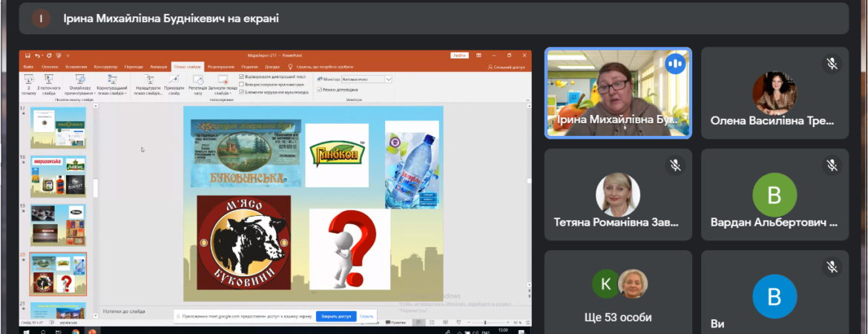Image resolution: width=868 pixels, height=334 pixels.
Task: Click Олена Василівна participant tile
Action: [x=775, y=93]
